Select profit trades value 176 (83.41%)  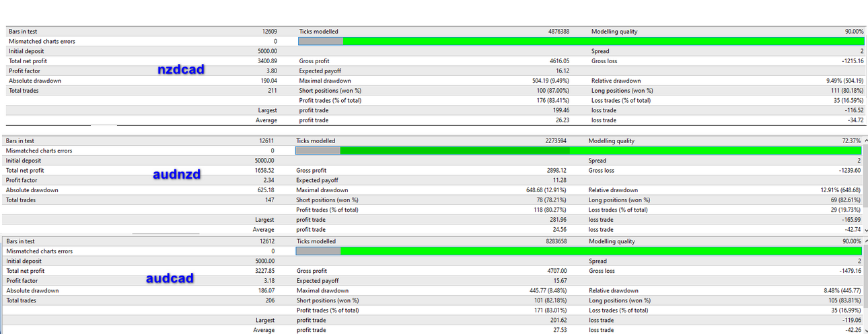[x=552, y=100]
